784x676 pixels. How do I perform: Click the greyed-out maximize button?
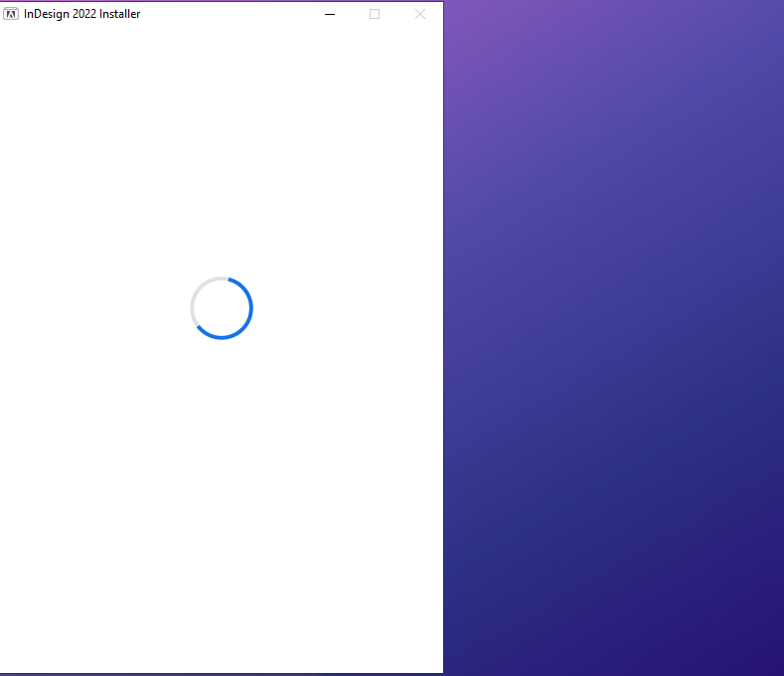pos(375,14)
